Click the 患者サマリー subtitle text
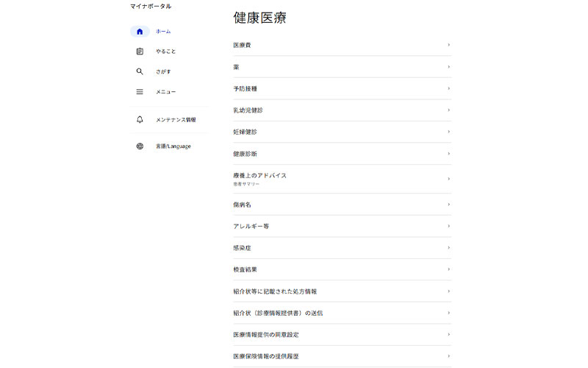The height and width of the screenshot is (368, 588). (246, 185)
